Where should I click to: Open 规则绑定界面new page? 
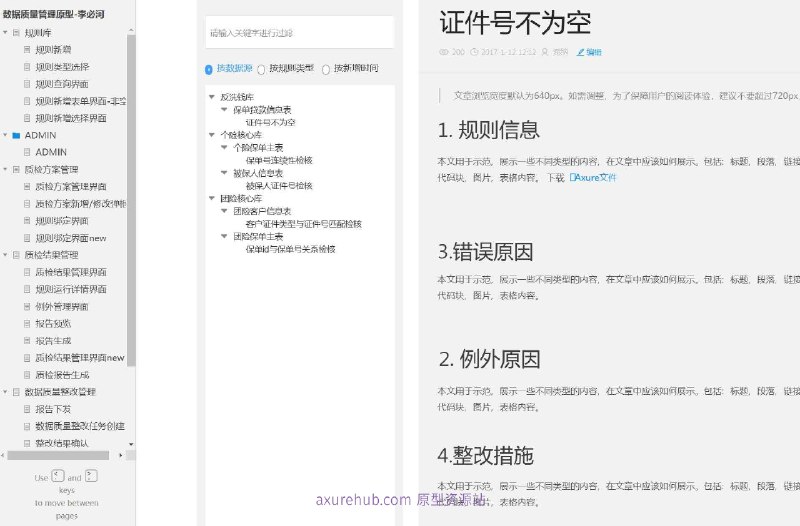point(71,238)
